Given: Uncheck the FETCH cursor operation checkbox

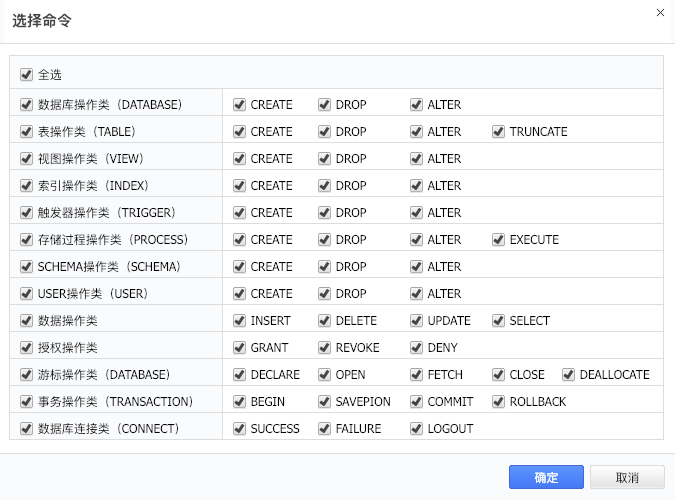Looking at the screenshot, I should click(416, 374).
